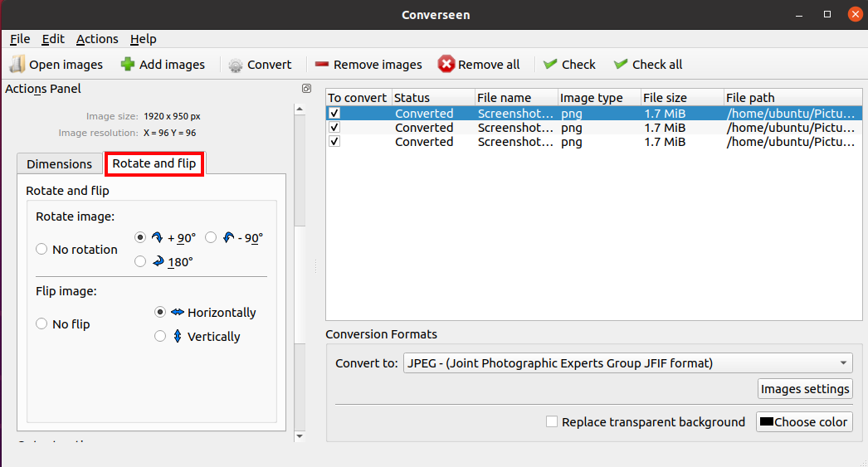Uncheck the first Screenshot row checkbox
The height and width of the screenshot is (467, 868).
click(334, 113)
